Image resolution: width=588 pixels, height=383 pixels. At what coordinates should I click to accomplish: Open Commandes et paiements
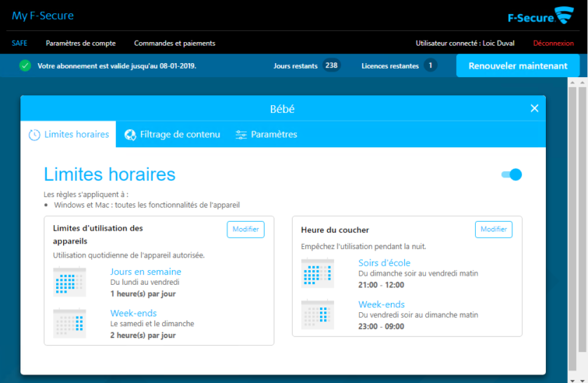coord(174,43)
